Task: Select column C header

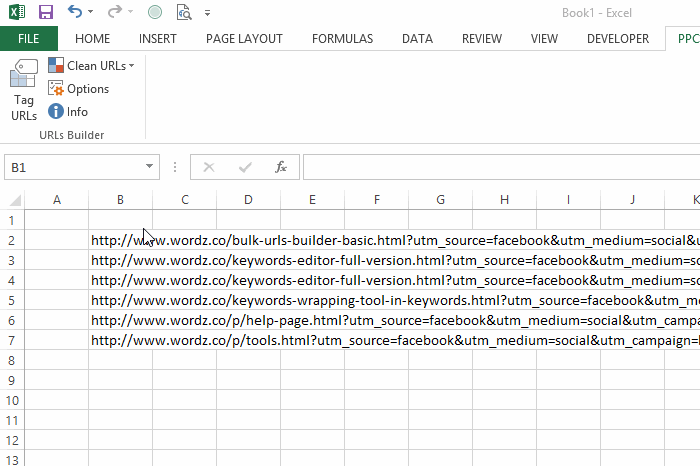Action: (184, 200)
